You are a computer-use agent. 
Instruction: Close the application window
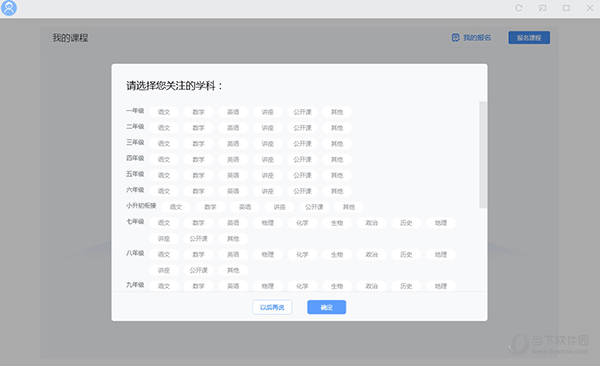point(590,8)
